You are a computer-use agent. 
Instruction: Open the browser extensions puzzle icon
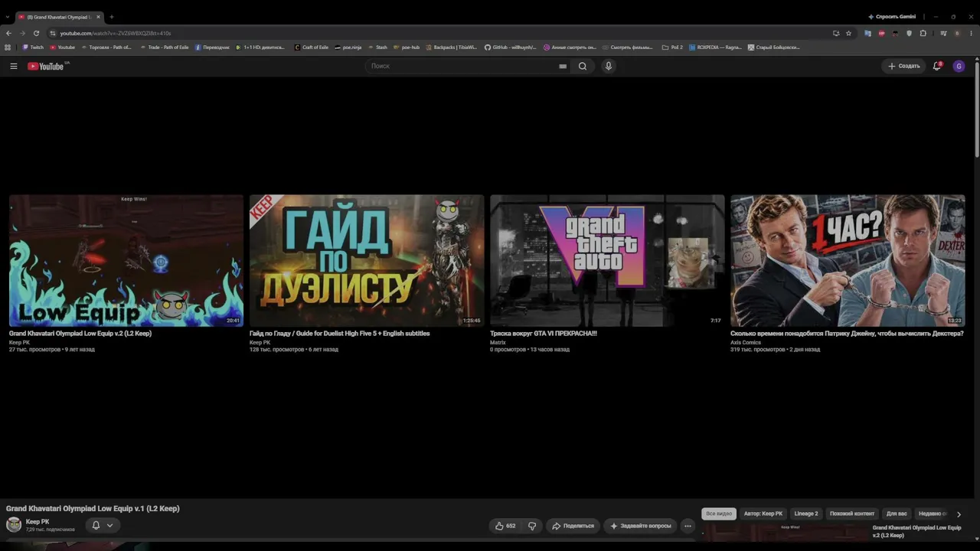pos(923,33)
